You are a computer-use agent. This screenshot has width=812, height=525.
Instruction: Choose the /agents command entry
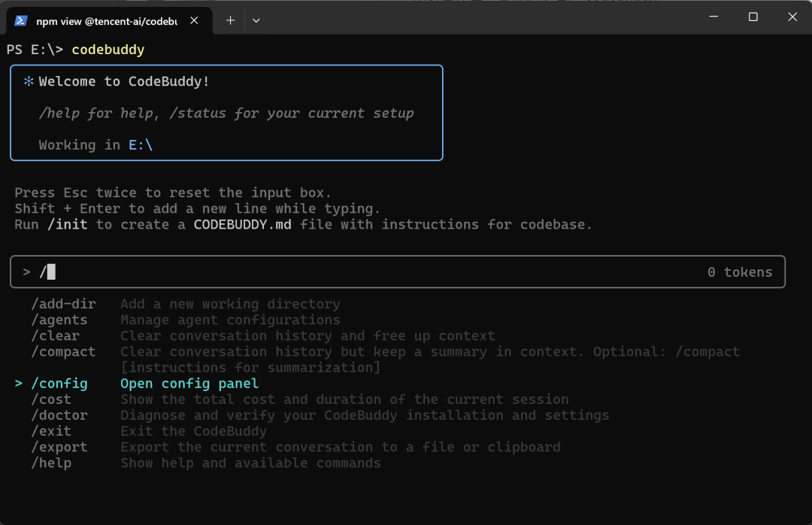[x=59, y=320]
